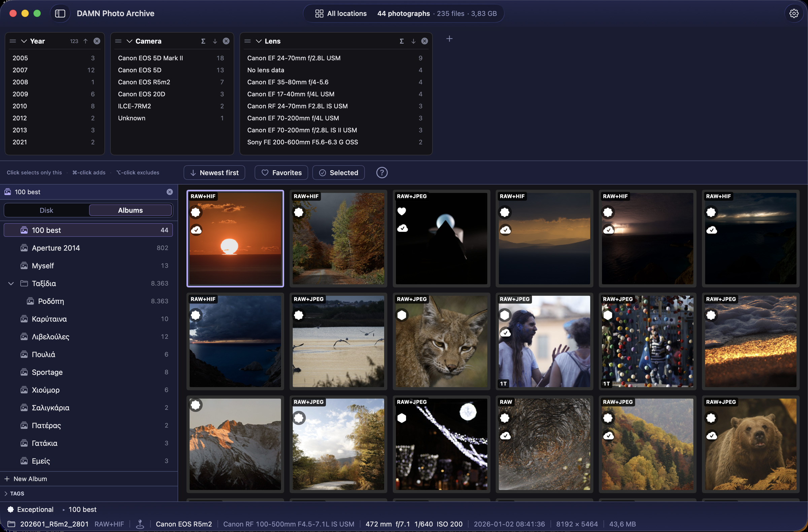Click the rating badge on sunset thumbnail
Screen dimensions: 808x532
click(196, 212)
